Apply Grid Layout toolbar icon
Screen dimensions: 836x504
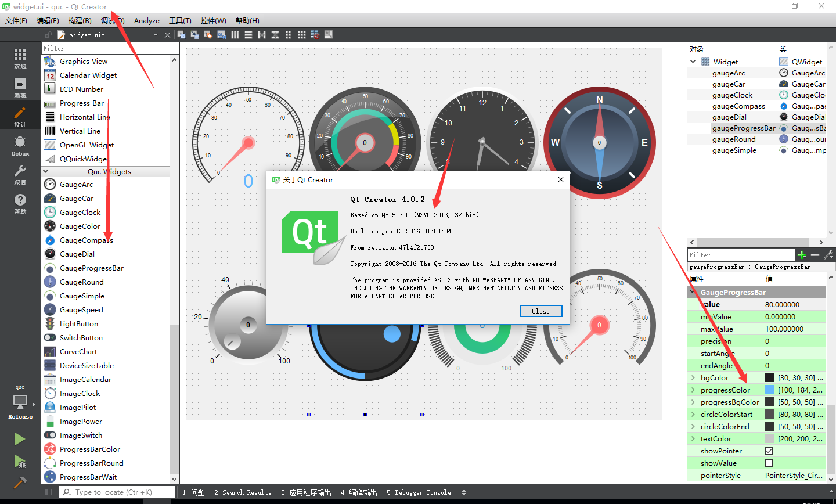tap(302, 35)
